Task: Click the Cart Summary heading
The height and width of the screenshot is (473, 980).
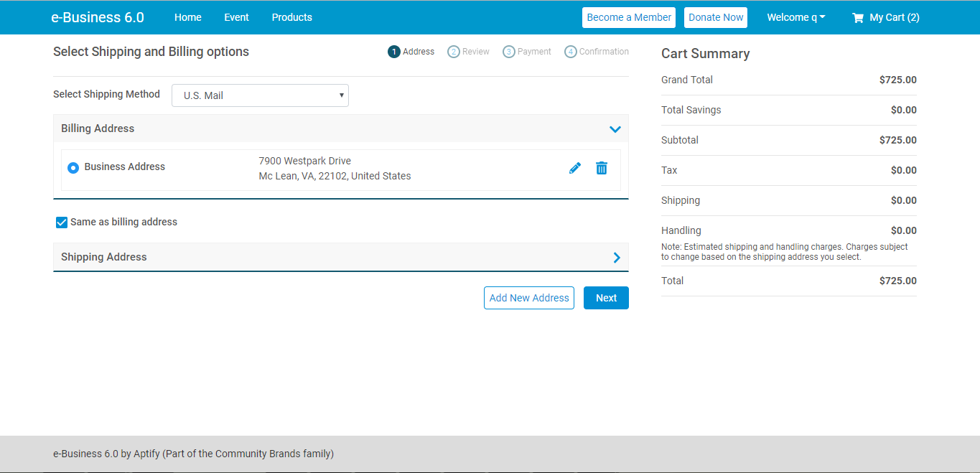Action: pyautogui.click(x=706, y=54)
